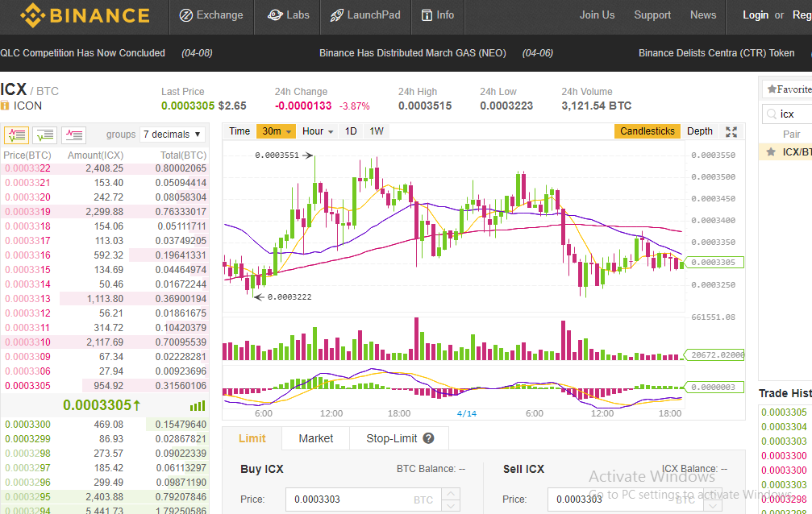This screenshot has width=812, height=514.
Task: Open the News link
Action: 702,15
